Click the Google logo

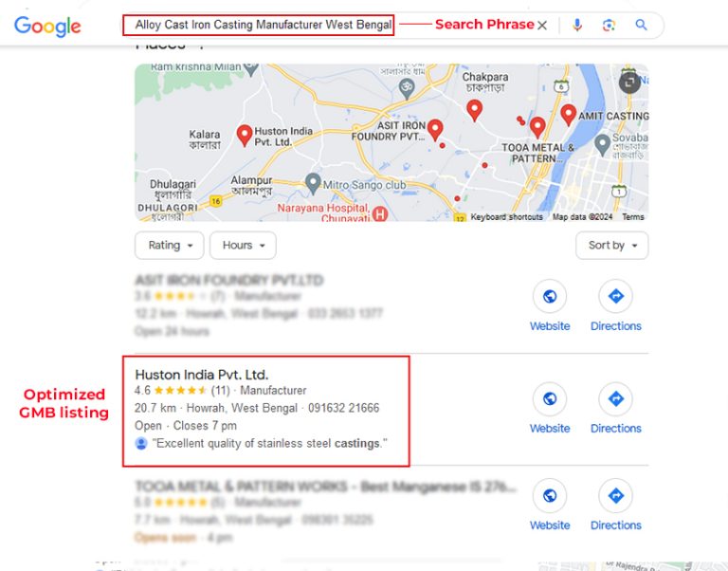[x=47, y=26]
